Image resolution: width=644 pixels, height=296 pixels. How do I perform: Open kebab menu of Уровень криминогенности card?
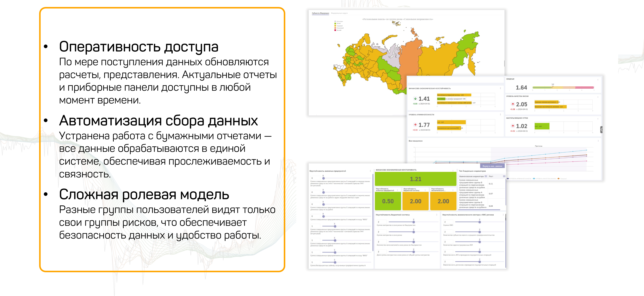500,115
